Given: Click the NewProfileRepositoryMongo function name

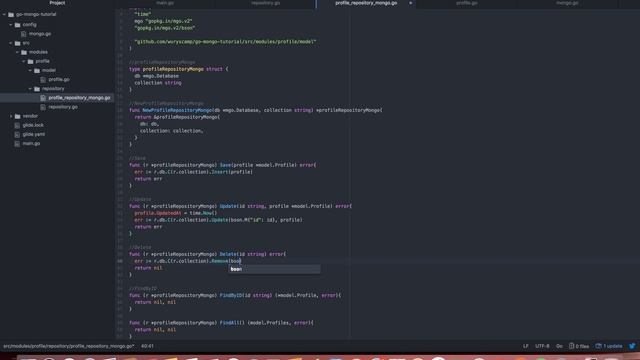Looking at the screenshot, I should [x=178, y=110].
